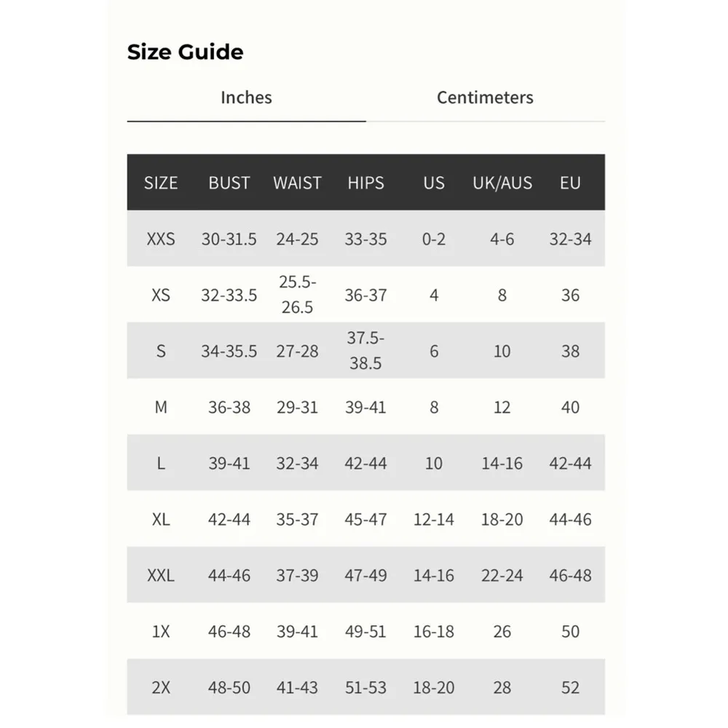
Task: Click the EU column header
Action: (x=570, y=183)
